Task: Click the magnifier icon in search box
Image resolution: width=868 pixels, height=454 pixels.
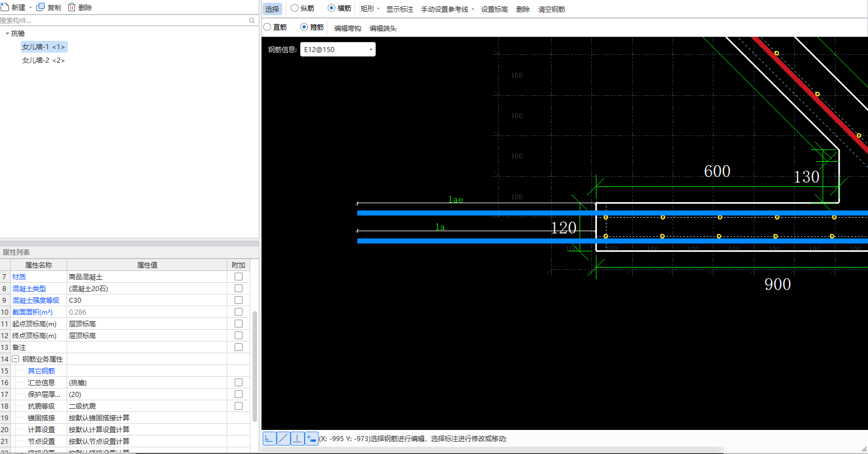Action: 252,21
